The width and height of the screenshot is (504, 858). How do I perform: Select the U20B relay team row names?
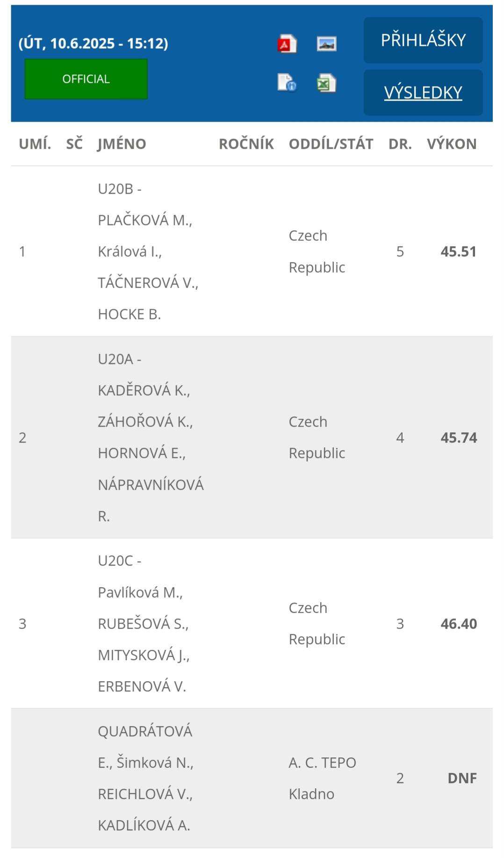pyautogui.click(x=148, y=251)
